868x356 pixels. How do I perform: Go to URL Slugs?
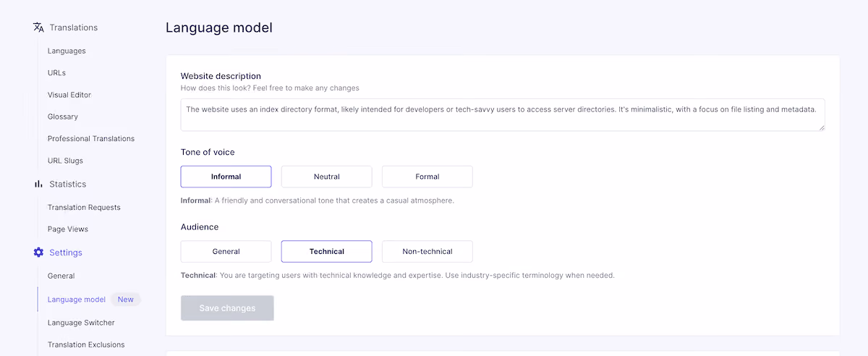point(65,161)
